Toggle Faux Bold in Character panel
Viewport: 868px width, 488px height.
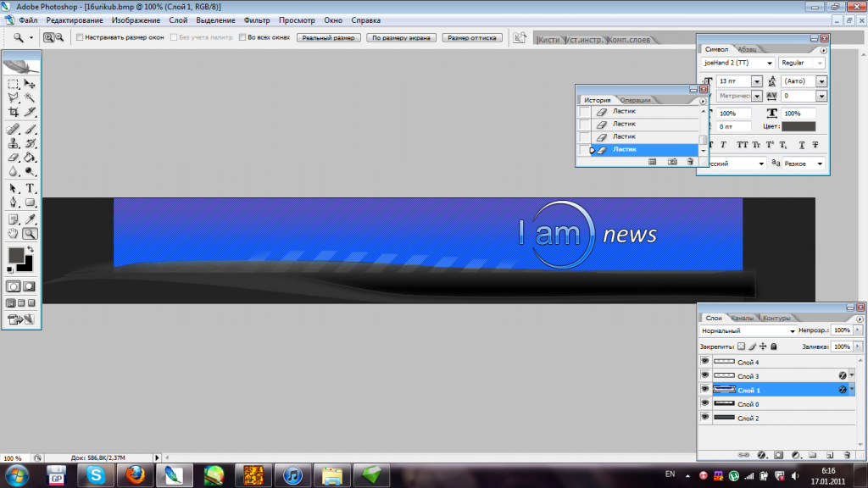711,145
